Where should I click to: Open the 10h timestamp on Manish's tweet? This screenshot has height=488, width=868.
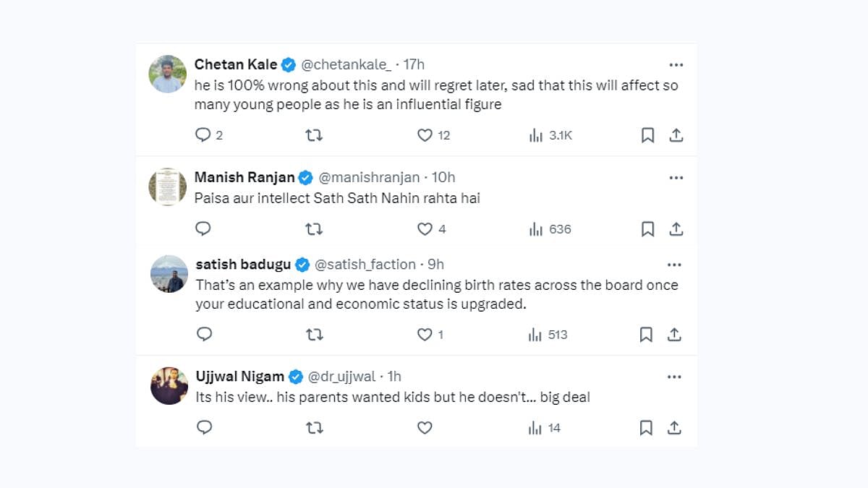443,178
